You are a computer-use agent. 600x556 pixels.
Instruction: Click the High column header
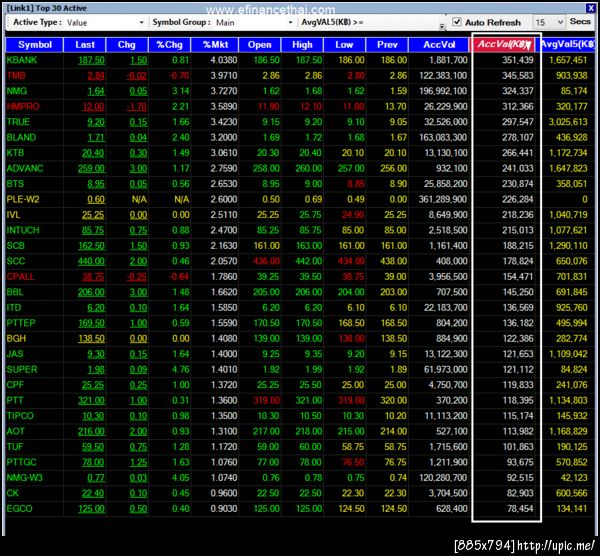302,45
